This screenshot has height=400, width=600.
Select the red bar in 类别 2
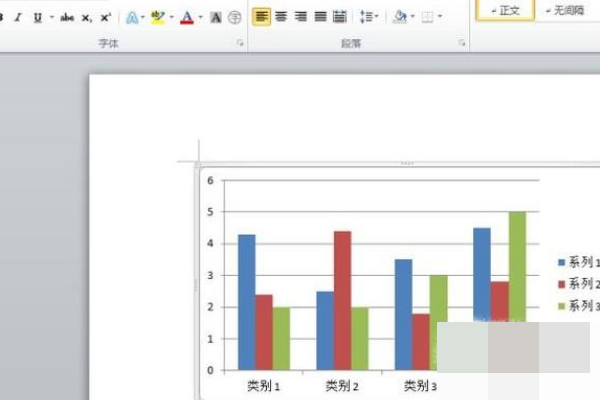click(x=342, y=301)
